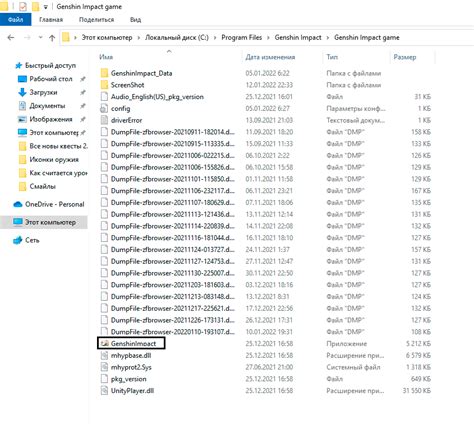Click the GenshinImpact application icon
Screen dimensions: 474x430
[x=105, y=343]
